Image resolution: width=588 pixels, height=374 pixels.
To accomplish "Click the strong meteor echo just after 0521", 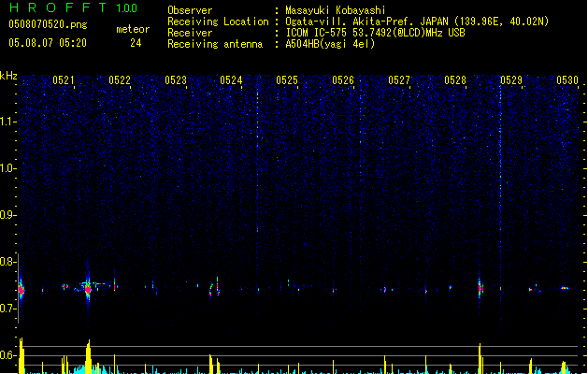I will pyautogui.click(x=88, y=289).
